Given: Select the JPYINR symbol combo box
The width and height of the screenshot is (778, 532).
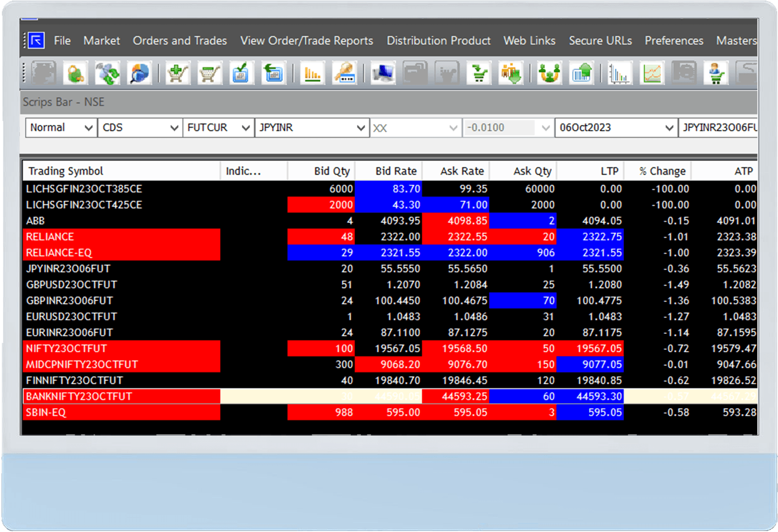Looking at the screenshot, I should pos(312,127).
